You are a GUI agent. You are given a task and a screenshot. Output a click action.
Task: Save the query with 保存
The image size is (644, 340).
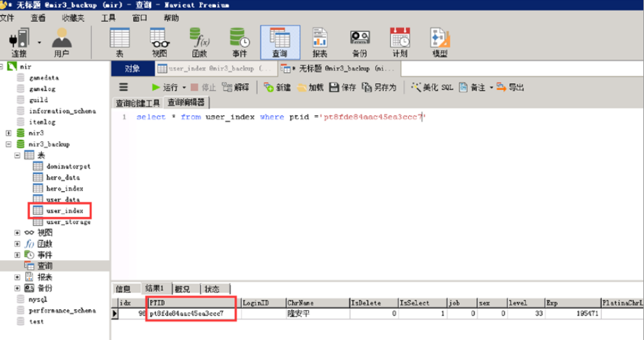(343, 87)
